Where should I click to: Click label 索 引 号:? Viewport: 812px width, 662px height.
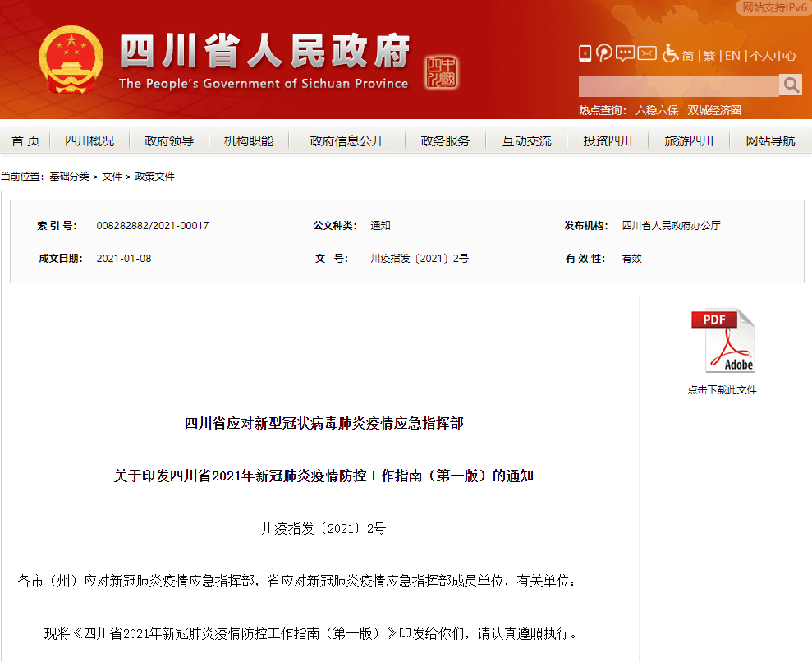tap(57, 226)
